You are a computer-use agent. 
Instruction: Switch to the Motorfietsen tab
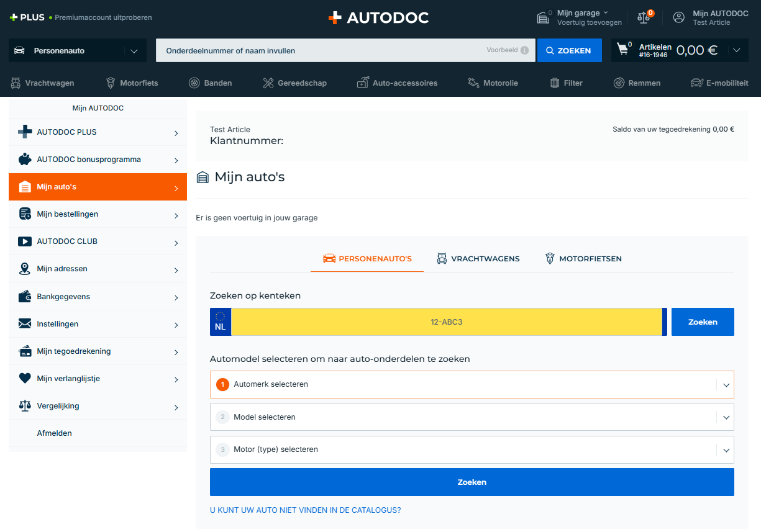point(583,259)
